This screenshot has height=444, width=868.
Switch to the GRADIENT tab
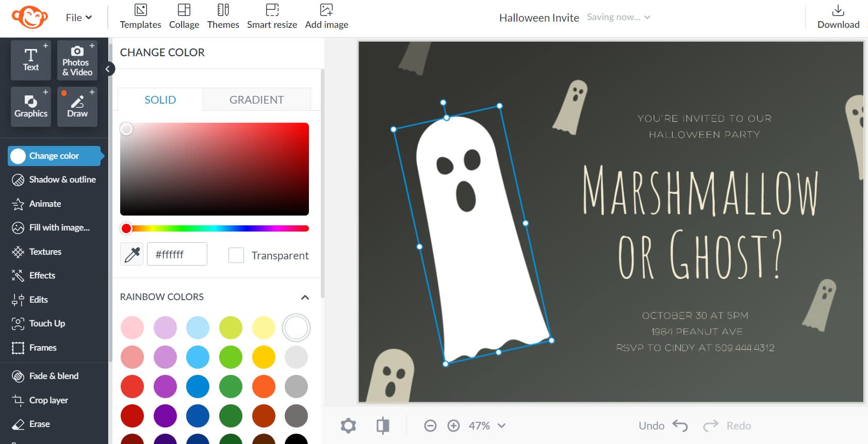point(256,100)
